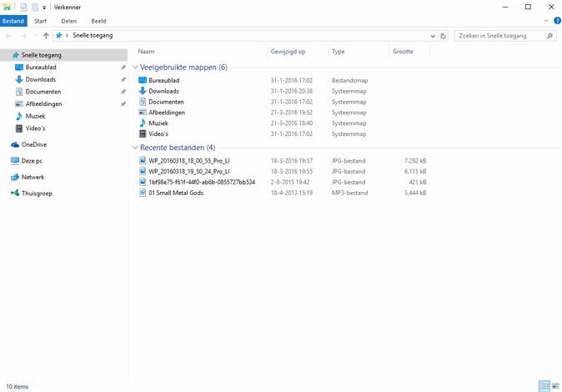Image resolution: width=562 pixels, height=392 pixels.
Task: Open recent locations dropdown arrow
Action: pos(35,36)
